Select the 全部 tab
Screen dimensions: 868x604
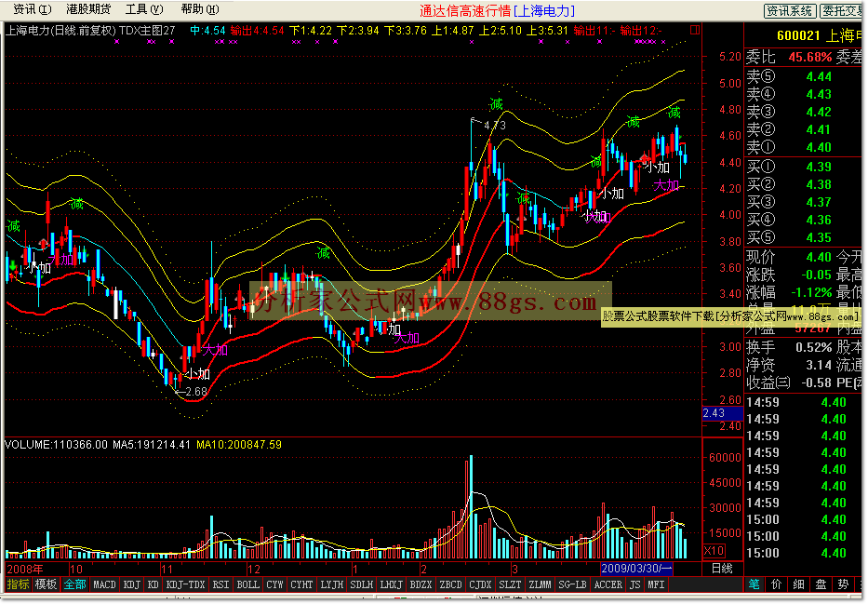coord(74,584)
